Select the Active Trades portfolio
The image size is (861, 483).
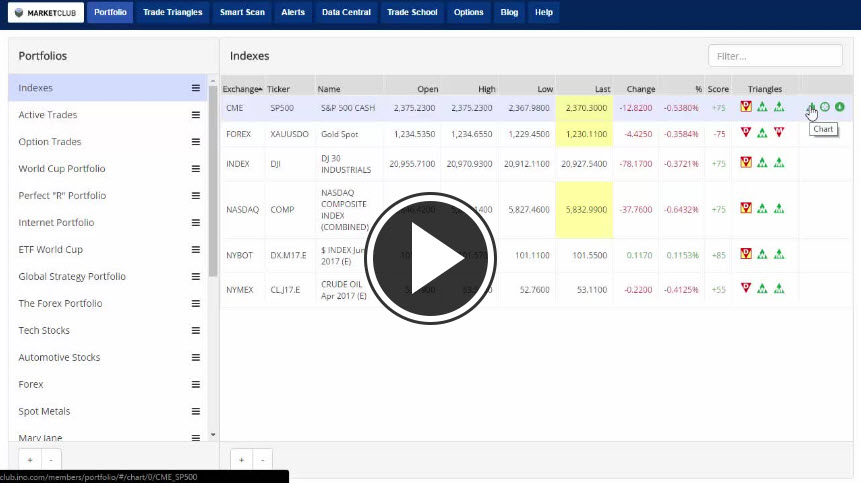click(108, 115)
